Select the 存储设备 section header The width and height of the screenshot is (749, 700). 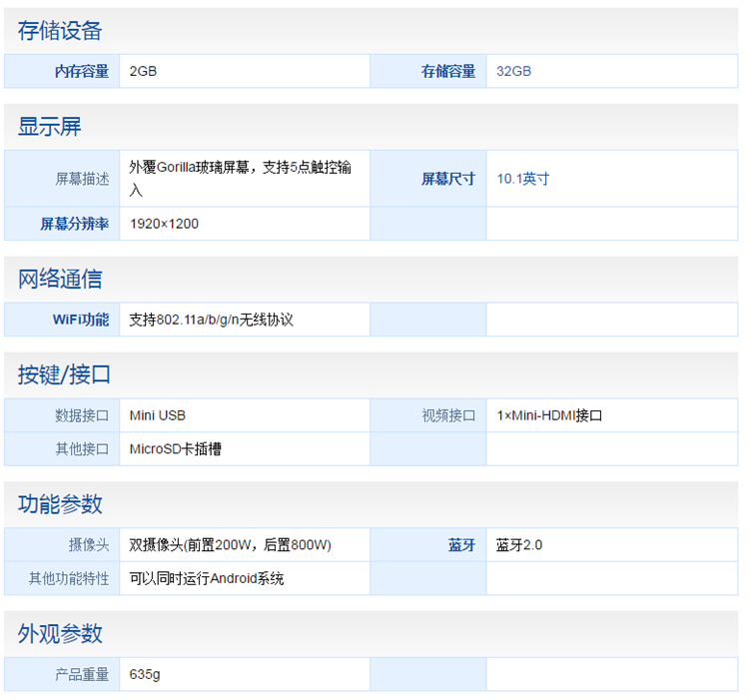[x=60, y=31]
